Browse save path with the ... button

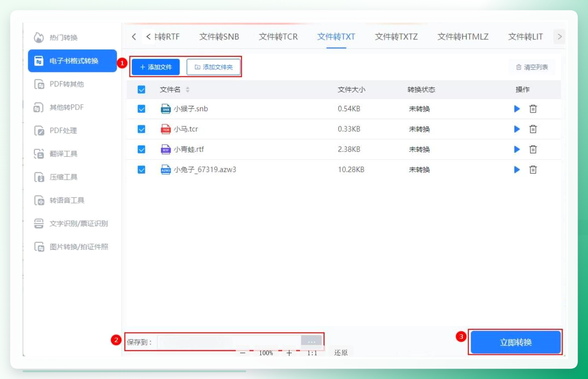pyautogui.click(x=311, y=342)
